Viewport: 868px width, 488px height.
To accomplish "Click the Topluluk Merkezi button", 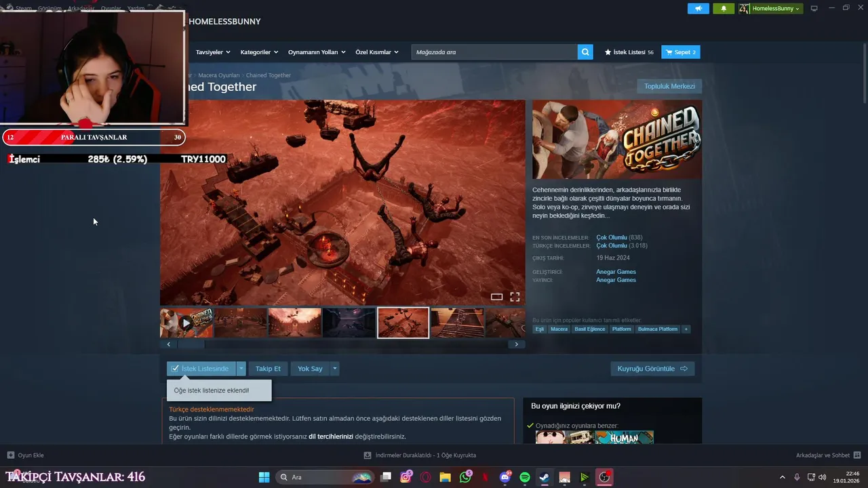I will [669, 86].
